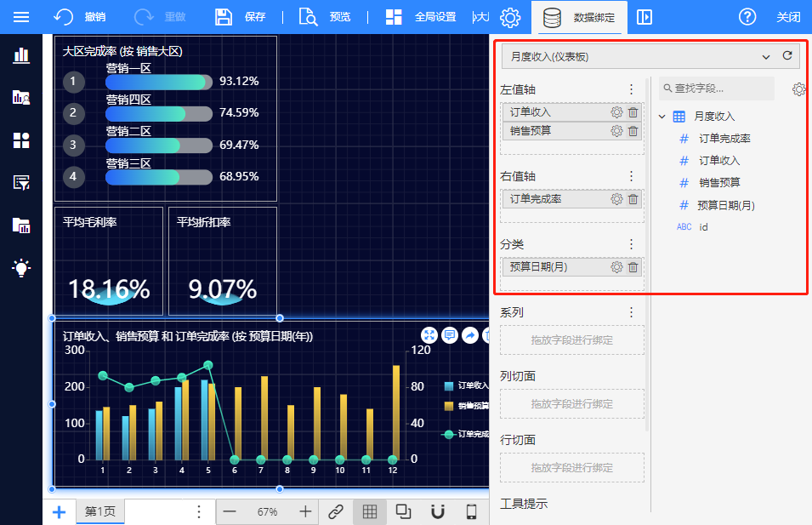Open the 左值轴 more options menu
The height and width of the screenshot is (525, 812).
[x=631, y=89]
